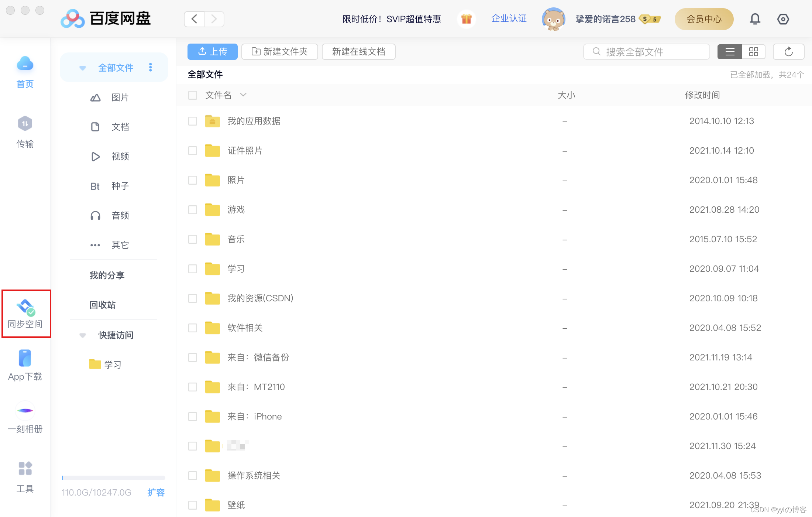Click the refresh file list icon

(x=788, y=52)
